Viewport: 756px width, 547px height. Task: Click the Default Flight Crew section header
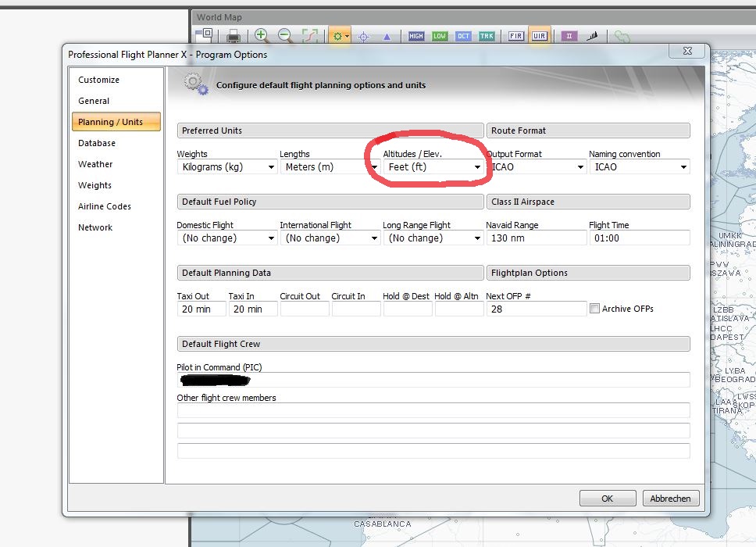[x=433, y=344]
